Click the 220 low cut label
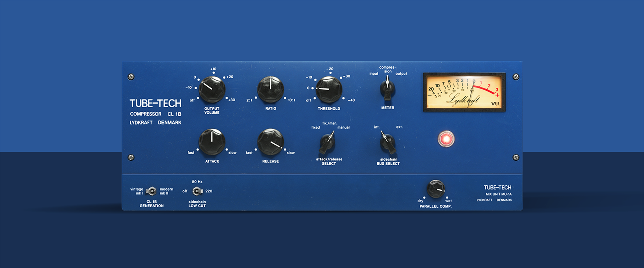The height and width of the screenshot is (268, 644). pos(209,191)
